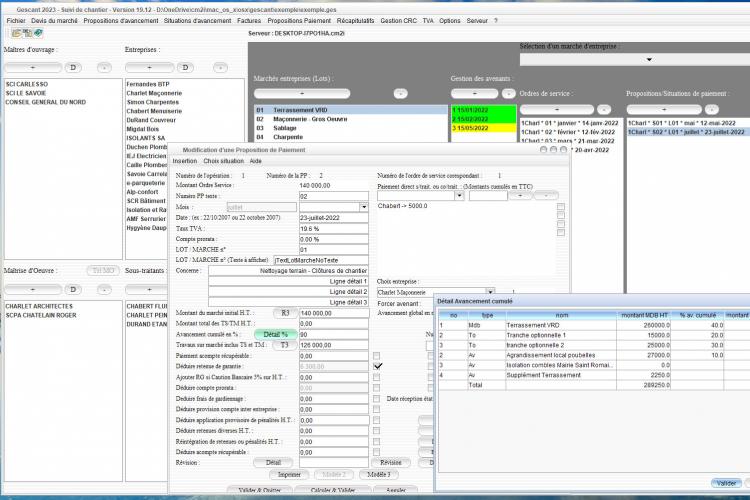Click the Imprimer button
The height and width of the screenshot is (500, 750).
(289, 475)
